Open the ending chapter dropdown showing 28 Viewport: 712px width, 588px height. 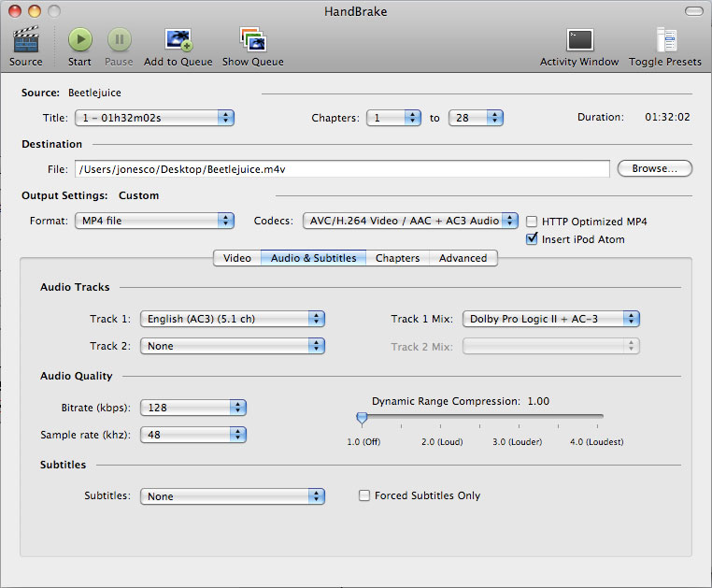click(x=476, y=118)
